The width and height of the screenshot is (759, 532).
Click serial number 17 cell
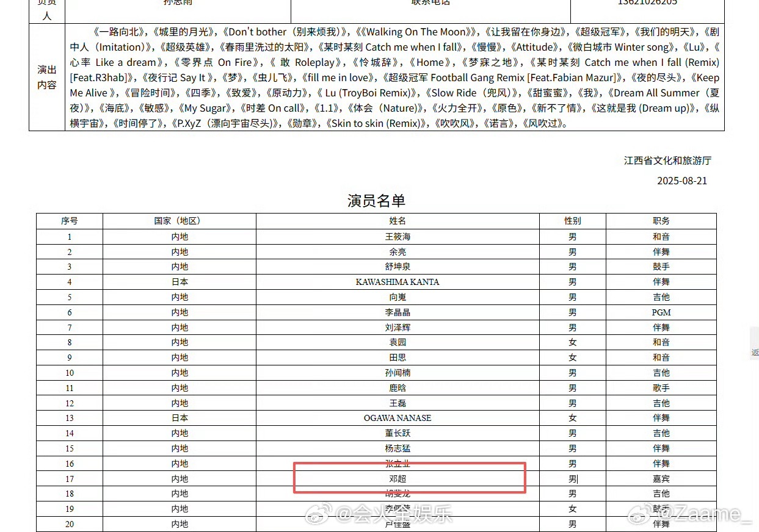[70, 479]
